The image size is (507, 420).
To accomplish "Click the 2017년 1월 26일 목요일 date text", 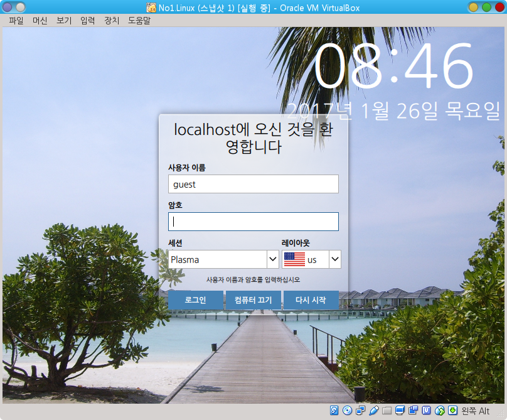I will point(393,110).
